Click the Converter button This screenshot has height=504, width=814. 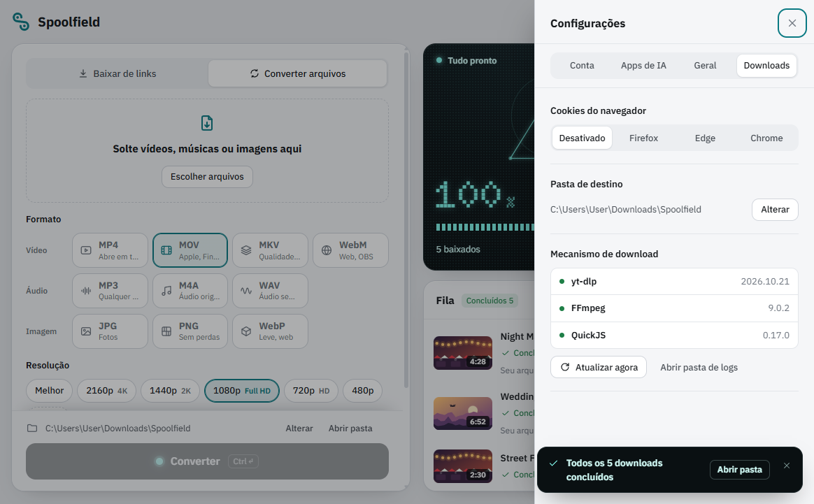coord(207,461)
